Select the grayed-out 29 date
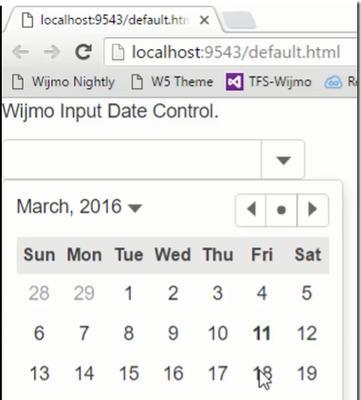The height and width of the screenshot is (400, 361). [x=84, y=293]
